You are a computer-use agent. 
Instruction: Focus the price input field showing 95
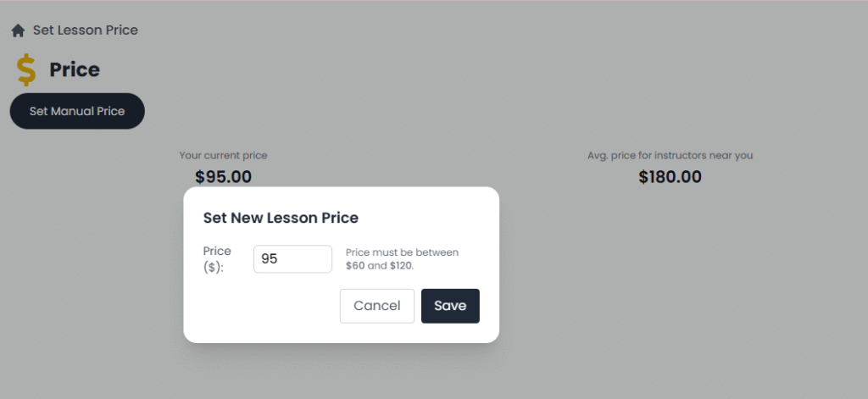[x=292, y=259]
